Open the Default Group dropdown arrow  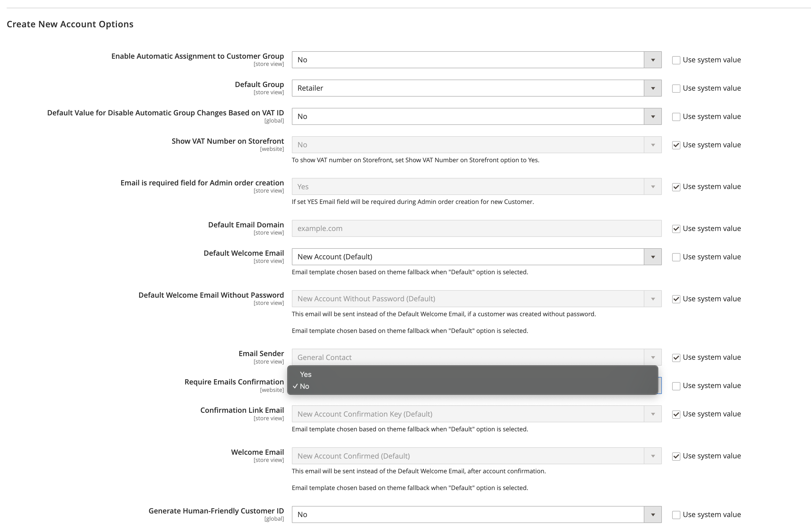click(x=653, y=88)
